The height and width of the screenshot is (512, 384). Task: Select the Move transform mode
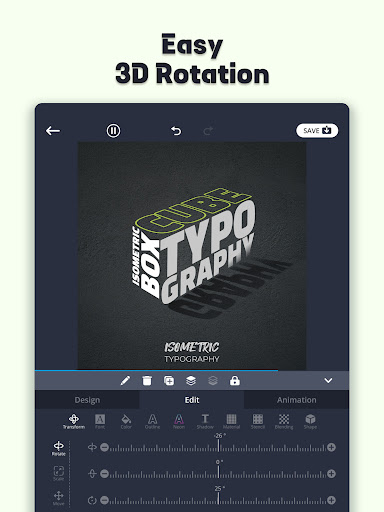tap(59, 498)
